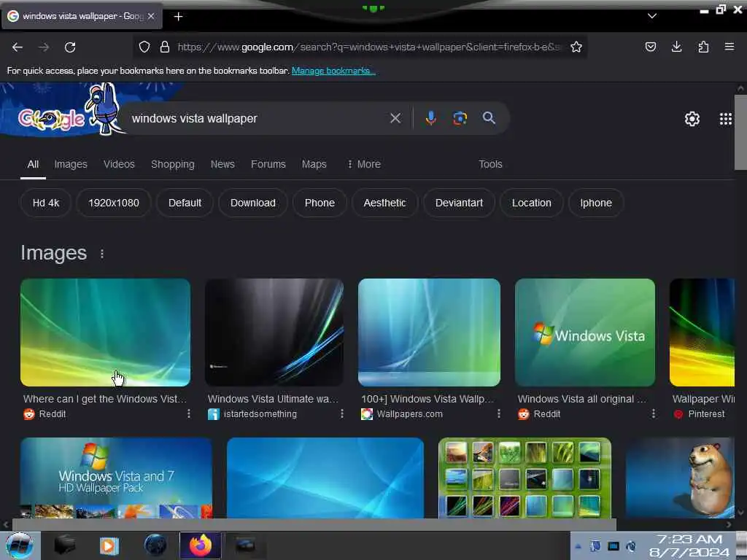Open Google quick settings gear
Viewport: 747px width, 560px height.
coord(692,119)
